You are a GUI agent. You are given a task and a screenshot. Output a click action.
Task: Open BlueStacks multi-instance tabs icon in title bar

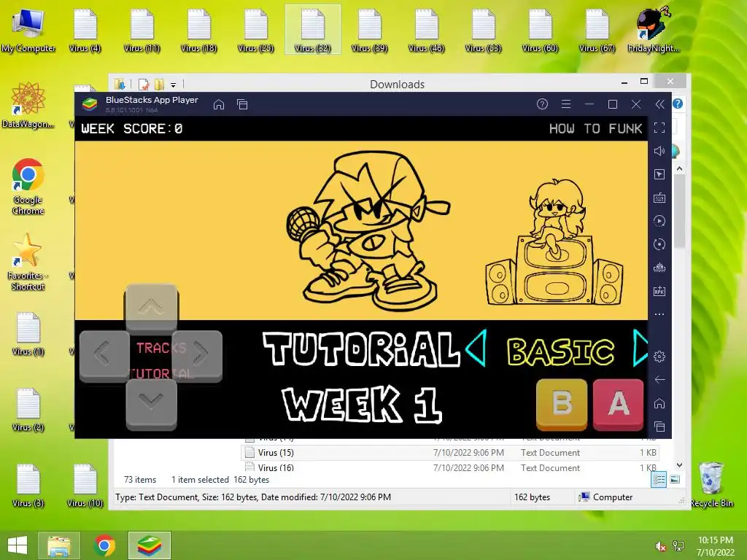pyautogui.click(x=242, y=104)
